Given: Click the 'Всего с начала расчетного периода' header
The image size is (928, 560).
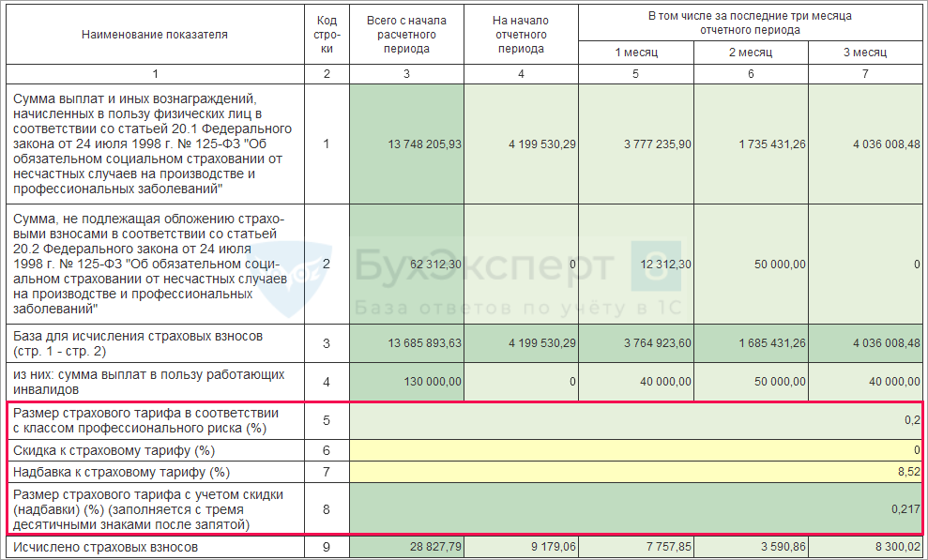Looking at the screenshot, I should (406, 35).
